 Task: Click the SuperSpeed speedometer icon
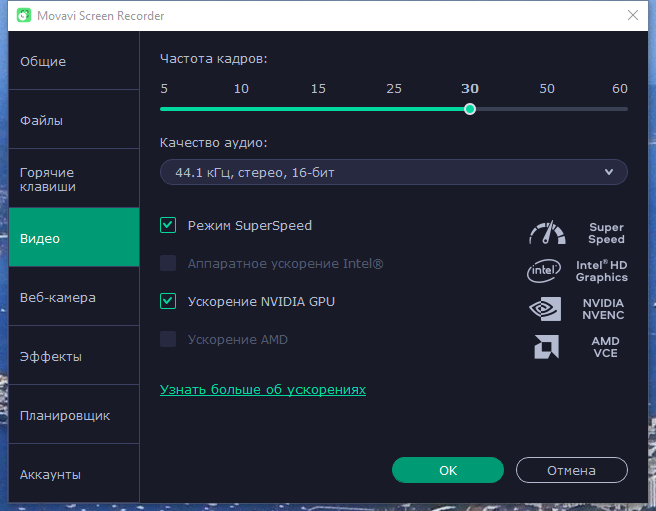tap(547, 233)
